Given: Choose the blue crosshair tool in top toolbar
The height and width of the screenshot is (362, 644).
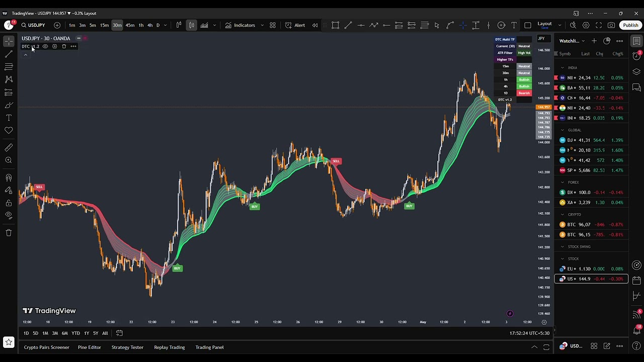Looking at the screenshot, I should click(463, 25).
